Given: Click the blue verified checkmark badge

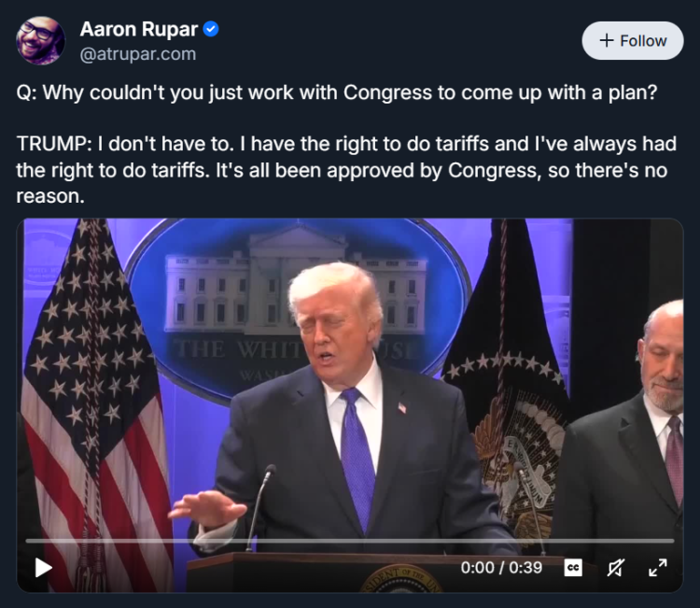Looking at the screenshot, I should [211, 30].
